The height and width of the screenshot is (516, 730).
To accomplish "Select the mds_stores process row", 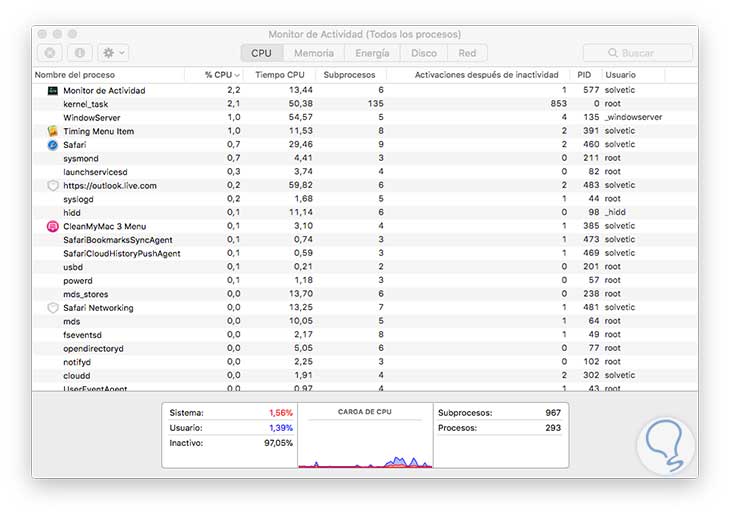I will tap(365, 294).
